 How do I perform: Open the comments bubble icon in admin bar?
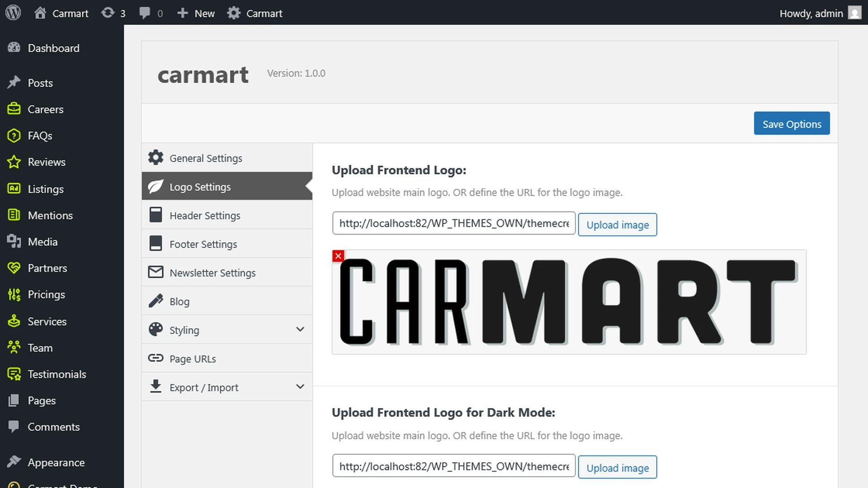(x=145, y=13)
